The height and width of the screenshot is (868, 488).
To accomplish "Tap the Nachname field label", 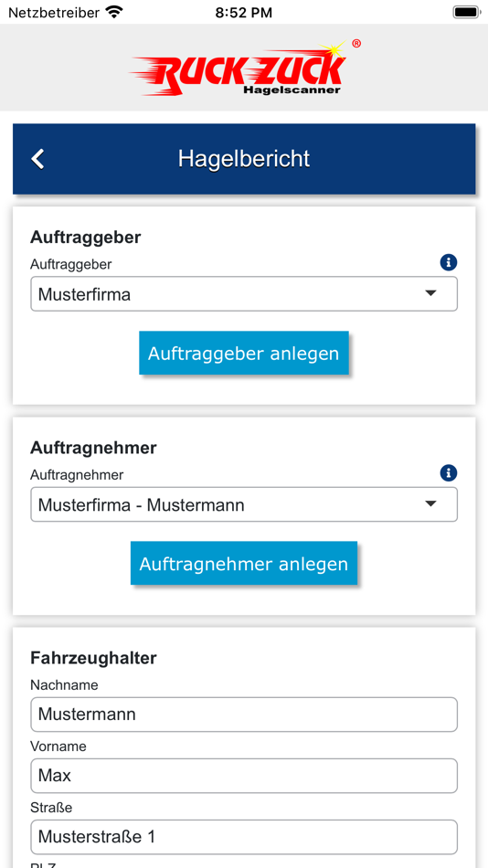I will [x=64, y=685].
